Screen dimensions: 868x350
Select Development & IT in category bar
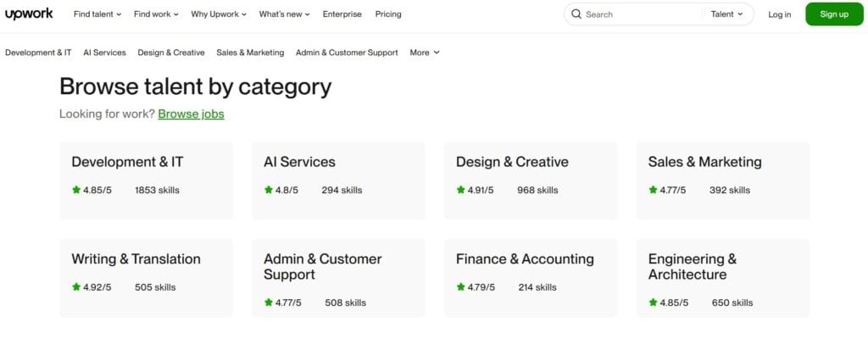pyautogui.click(x=38, y=53)
